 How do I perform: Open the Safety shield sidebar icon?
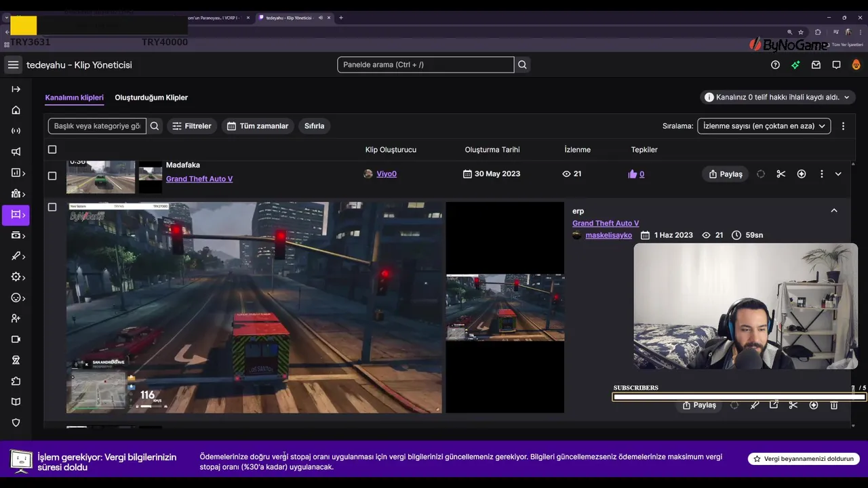pyautogui.click(x=16, y=423)
